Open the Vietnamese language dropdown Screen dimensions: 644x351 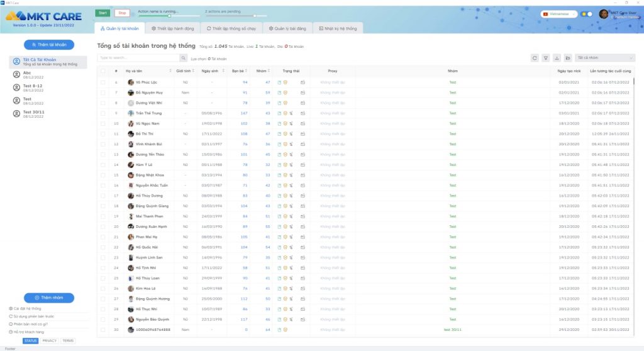pos(558,14)
